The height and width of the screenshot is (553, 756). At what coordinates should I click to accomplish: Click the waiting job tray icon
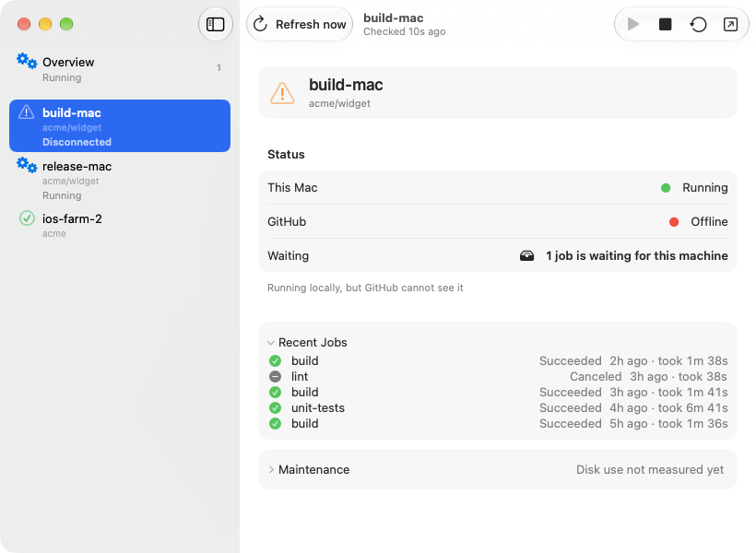click(x=526, y=256)
